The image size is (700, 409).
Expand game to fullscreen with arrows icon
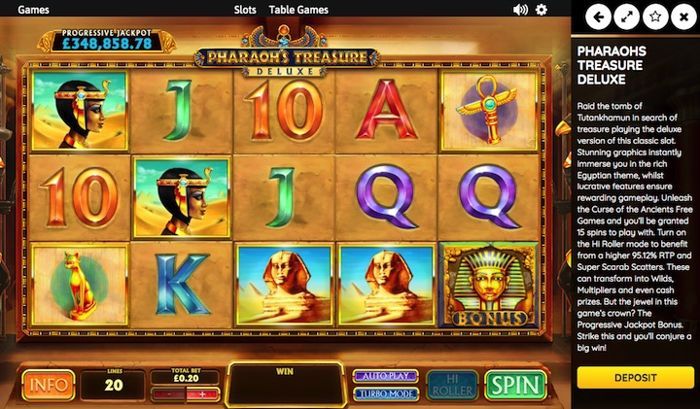pos(627,17)
